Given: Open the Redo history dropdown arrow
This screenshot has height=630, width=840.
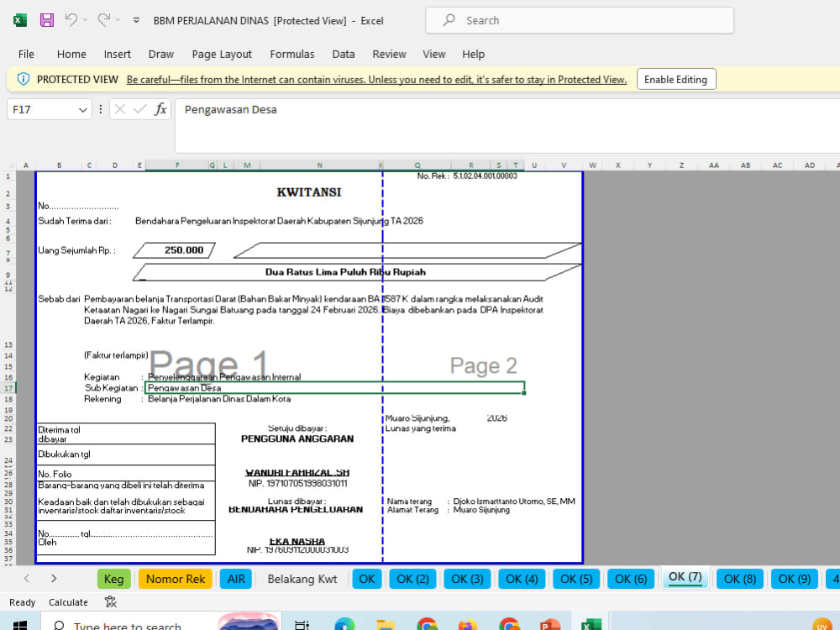Looking at the screenshot, I should (x=118, y=20).
